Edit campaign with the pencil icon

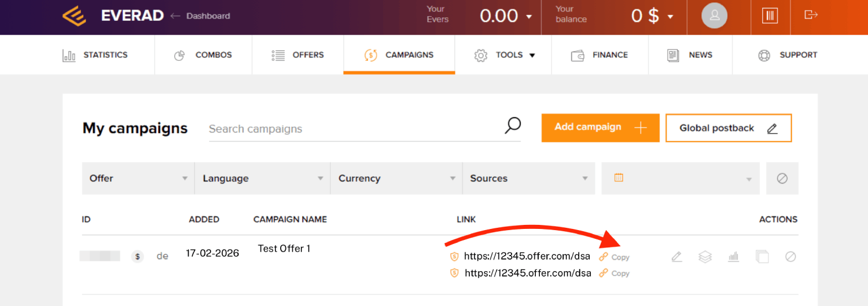click(676, 256)
